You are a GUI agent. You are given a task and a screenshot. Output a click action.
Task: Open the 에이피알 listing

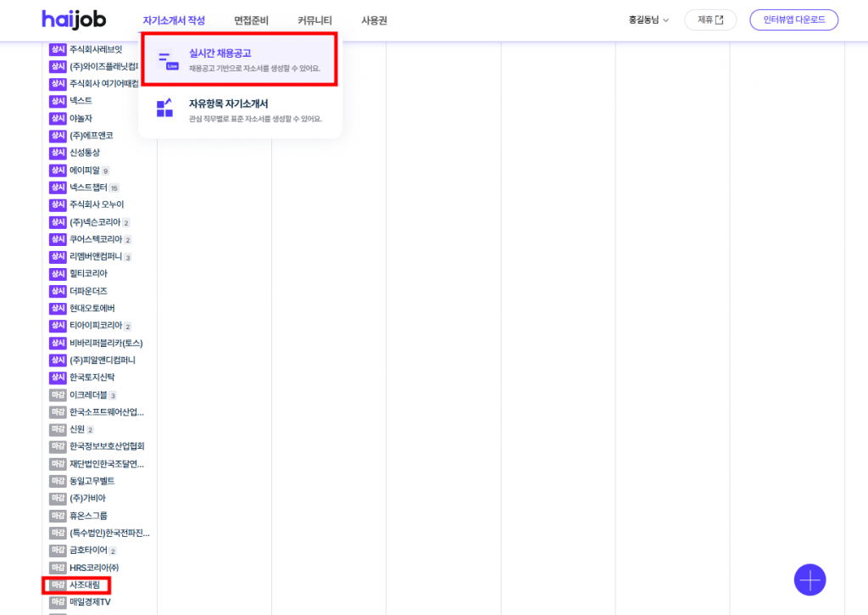click(x=85, y=171)
